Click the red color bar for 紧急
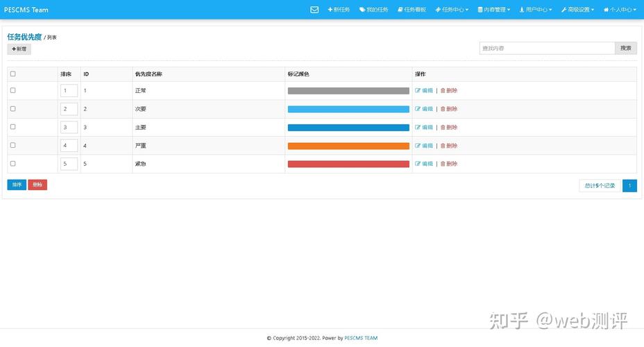 point(348,164)
